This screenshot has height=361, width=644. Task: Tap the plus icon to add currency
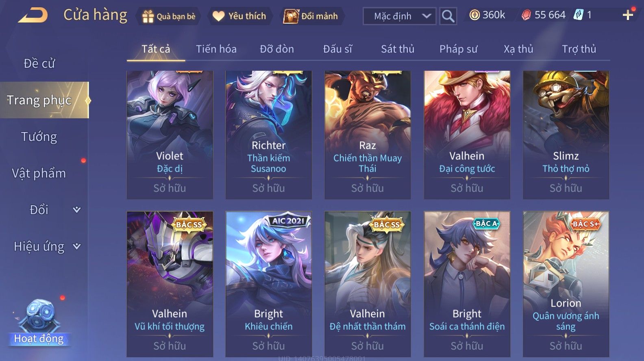(x=628, y=15)
